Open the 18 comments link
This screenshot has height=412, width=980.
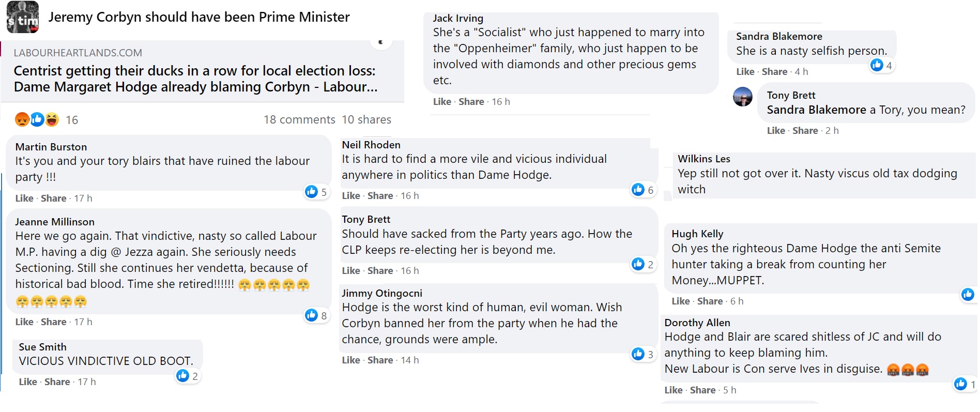[x=299, y=120]
